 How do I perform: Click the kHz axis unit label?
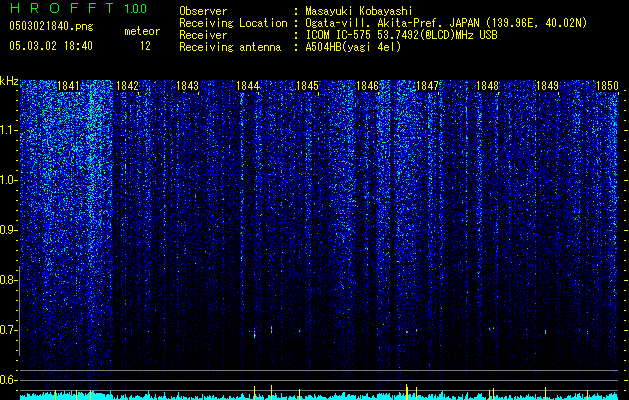pos(9,81)
